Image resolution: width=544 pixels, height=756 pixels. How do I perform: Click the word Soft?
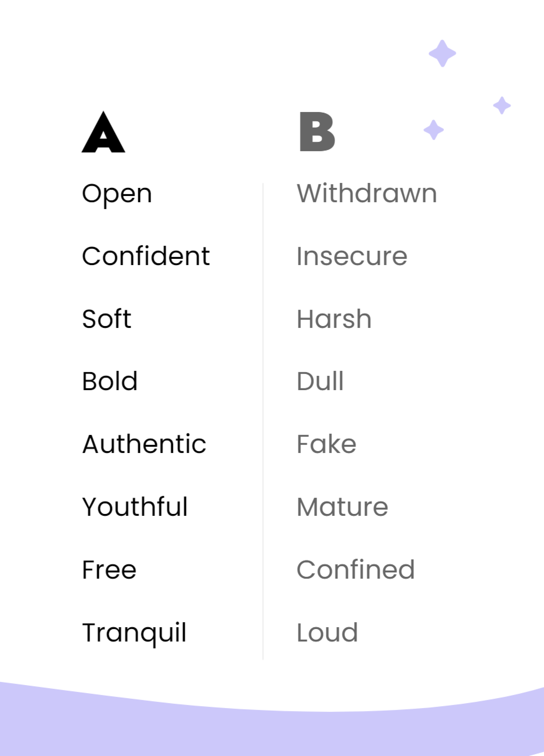click(106, 319)
